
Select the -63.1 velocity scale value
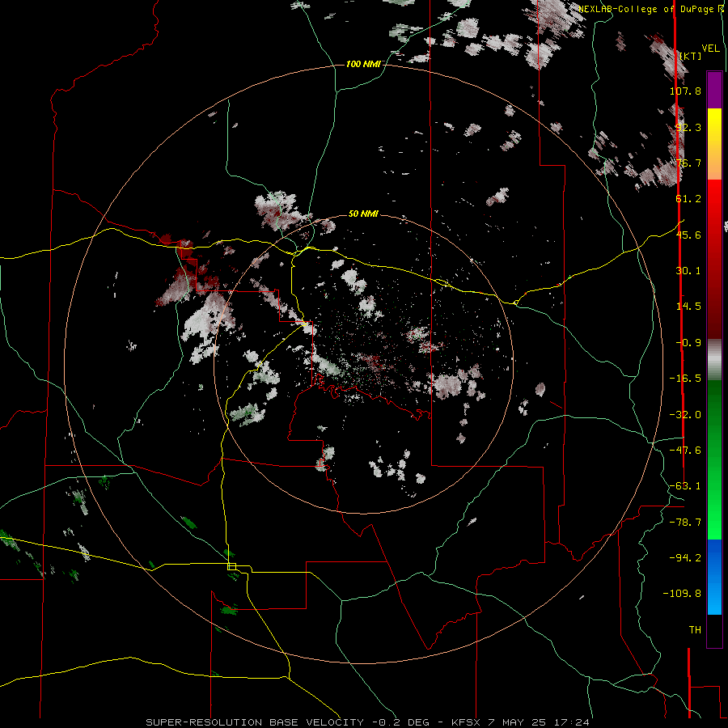coord(685,486)
